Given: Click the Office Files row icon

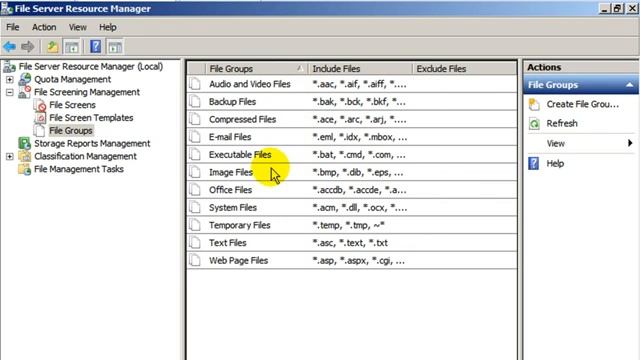Looking at the screenshot, I should (196, 189).
